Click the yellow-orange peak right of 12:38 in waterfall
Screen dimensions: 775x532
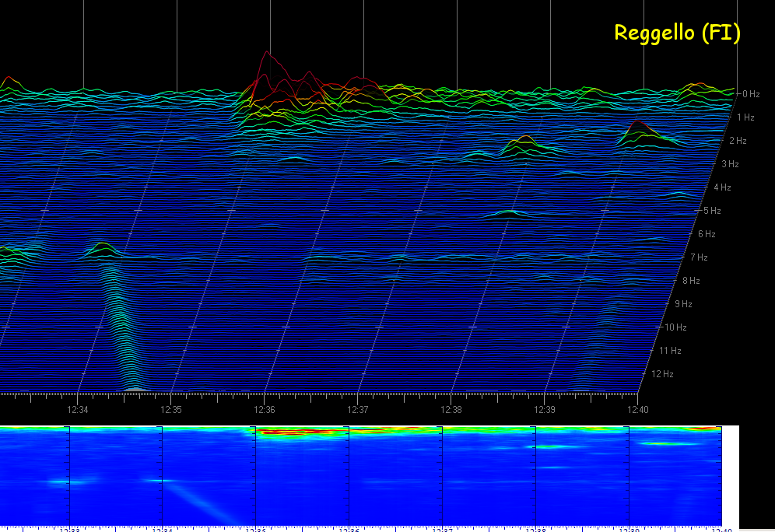click(524, 141)
